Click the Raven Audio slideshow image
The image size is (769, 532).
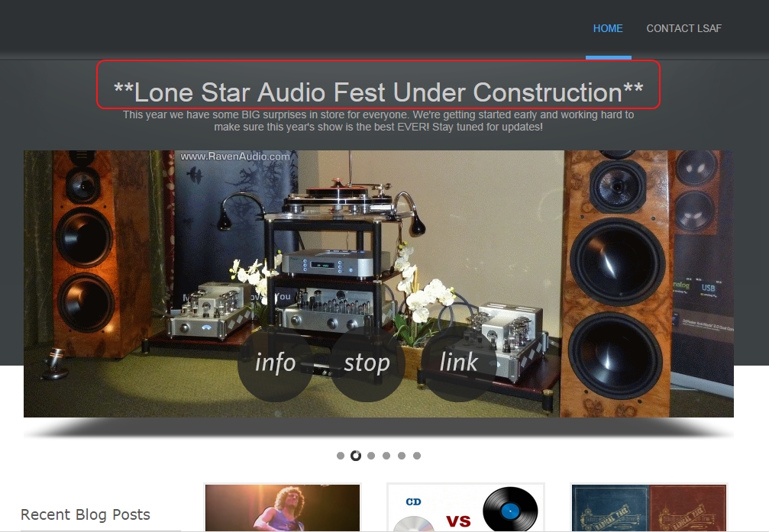379,284
